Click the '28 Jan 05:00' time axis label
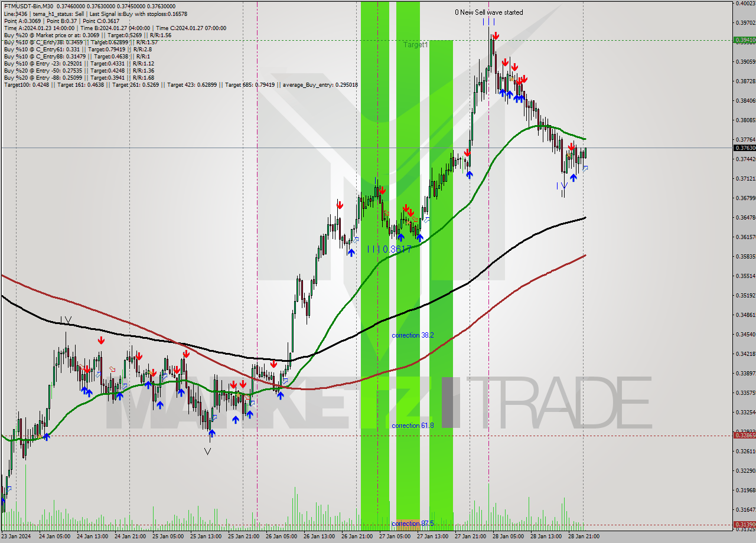This screenshot has width=756, height=543. pos(508,537)
